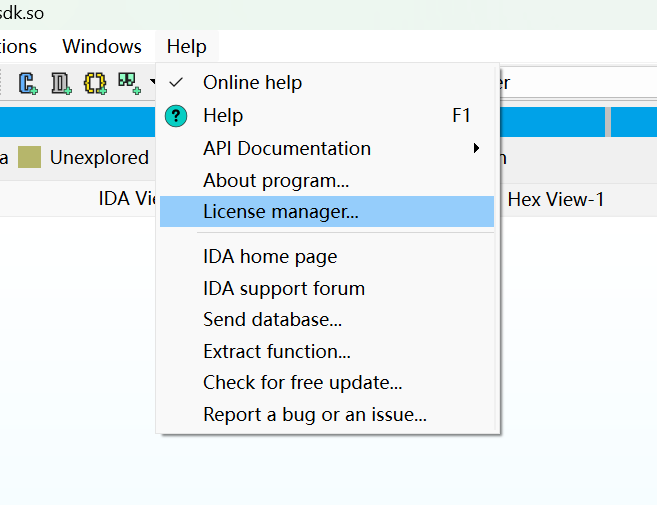This screenshot has width=657, height=505.
Task: Open the Windows menu in menu bar
Action: (102, 46)
